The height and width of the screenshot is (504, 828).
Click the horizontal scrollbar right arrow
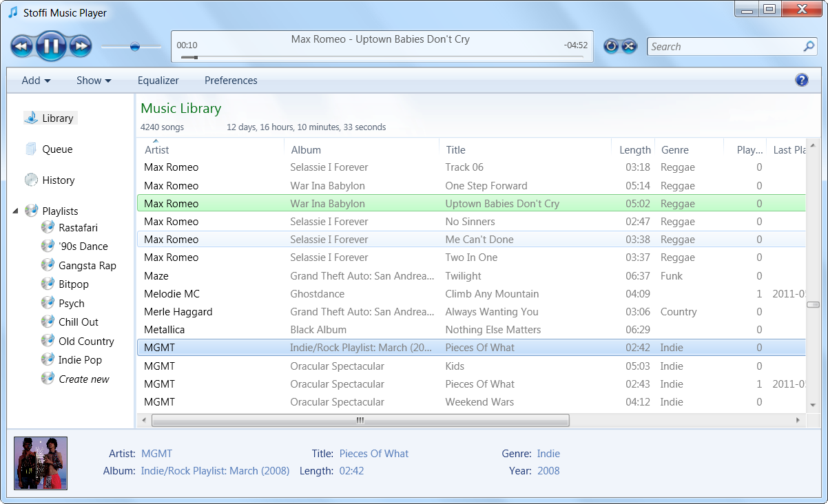[x=798, y=420]
